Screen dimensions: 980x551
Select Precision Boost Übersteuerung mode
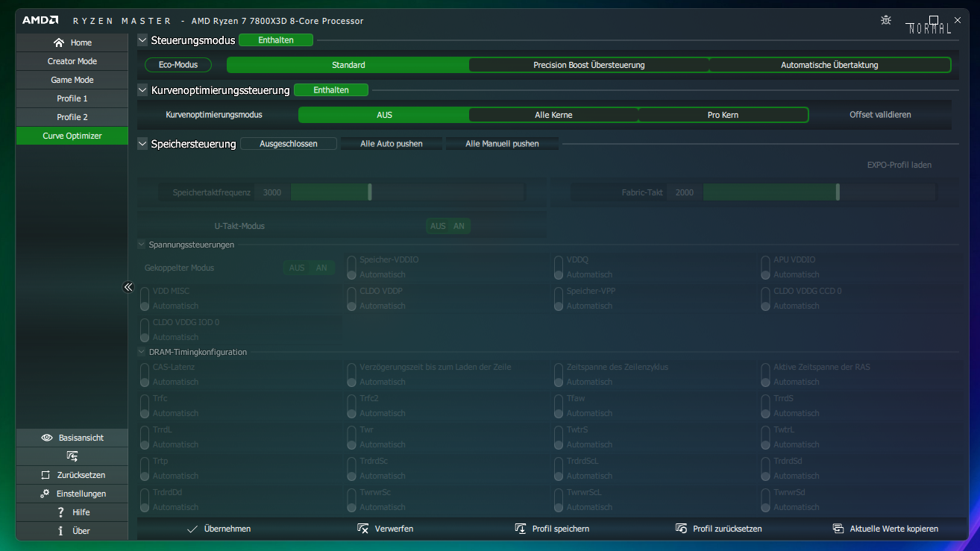589,65
